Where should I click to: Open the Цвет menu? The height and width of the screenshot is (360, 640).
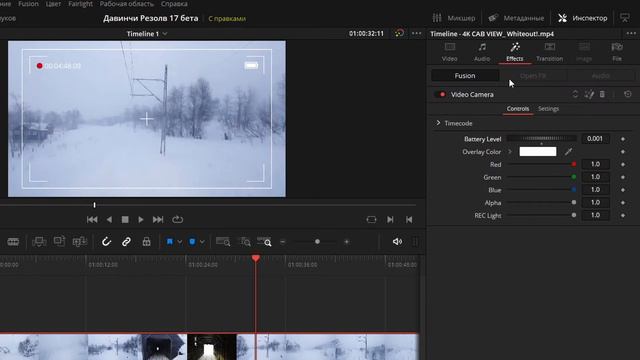coord(53,4)
